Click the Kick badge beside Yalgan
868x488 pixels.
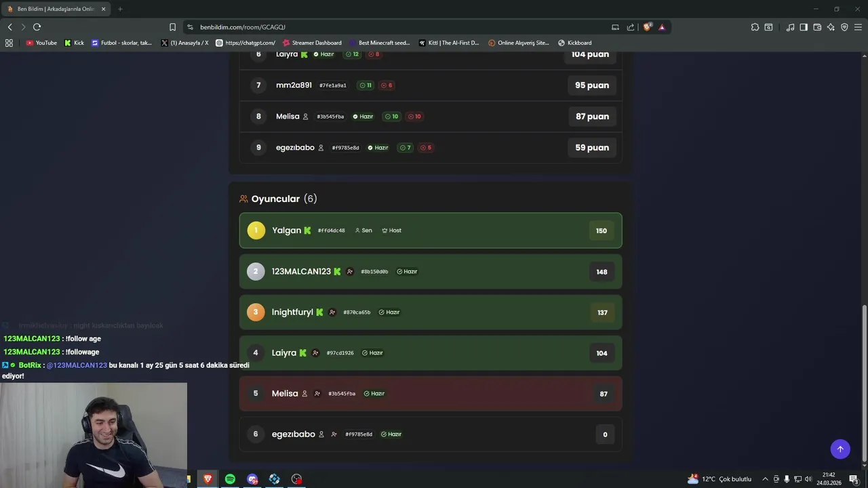tap(307, 230)
